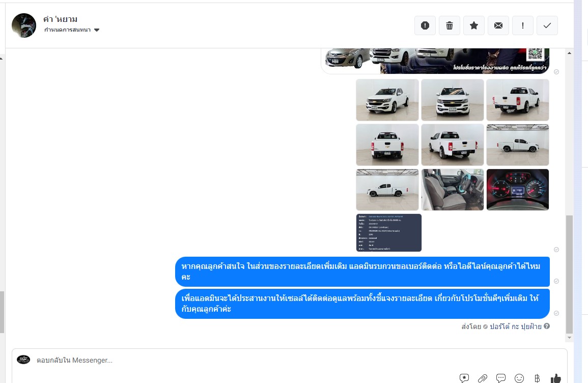Delete conversation using trash icon
The width and height of the screenshot is (588, 383).
(x=449, y=25)
